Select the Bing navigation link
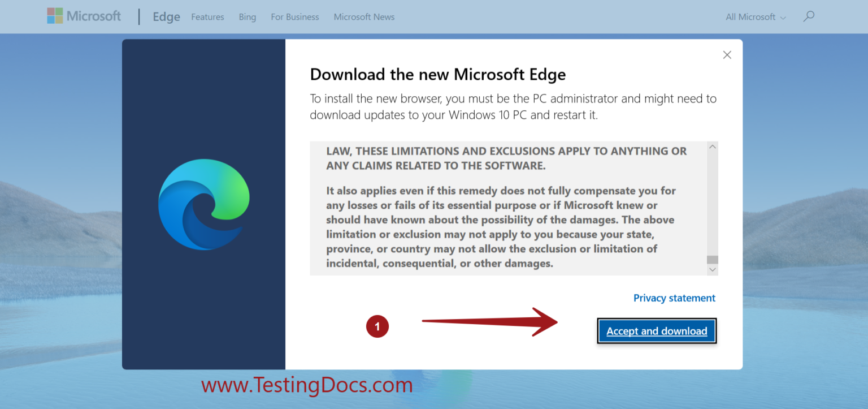Image resolution: width=868 pixels, height=409 pixels. point(248,17)
